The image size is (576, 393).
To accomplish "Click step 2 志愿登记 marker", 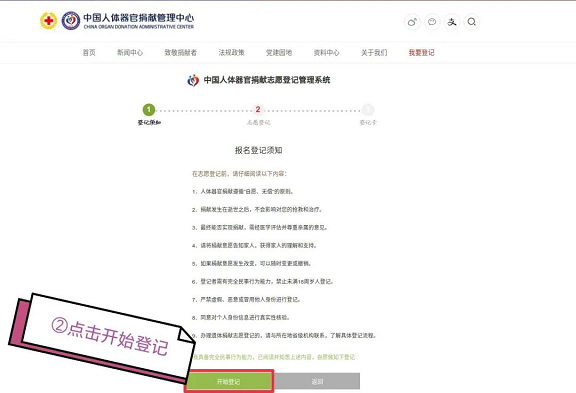I will 258,109.
